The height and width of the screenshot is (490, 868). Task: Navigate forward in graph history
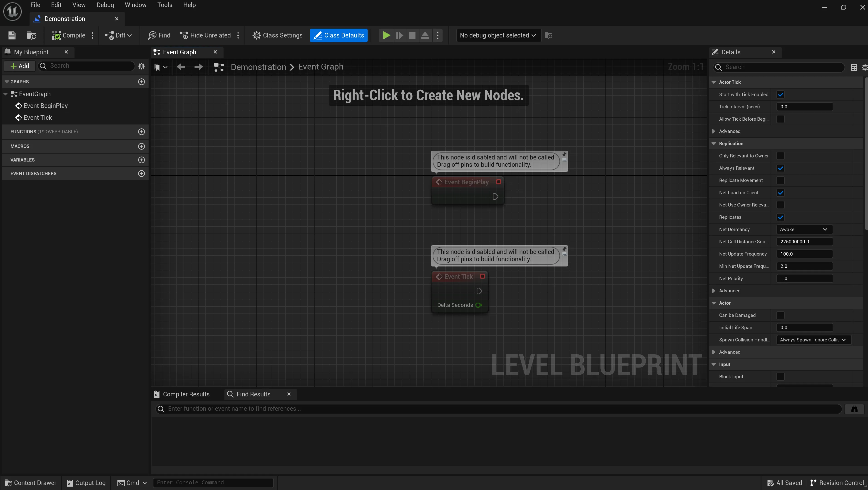(x=199, y=67)
